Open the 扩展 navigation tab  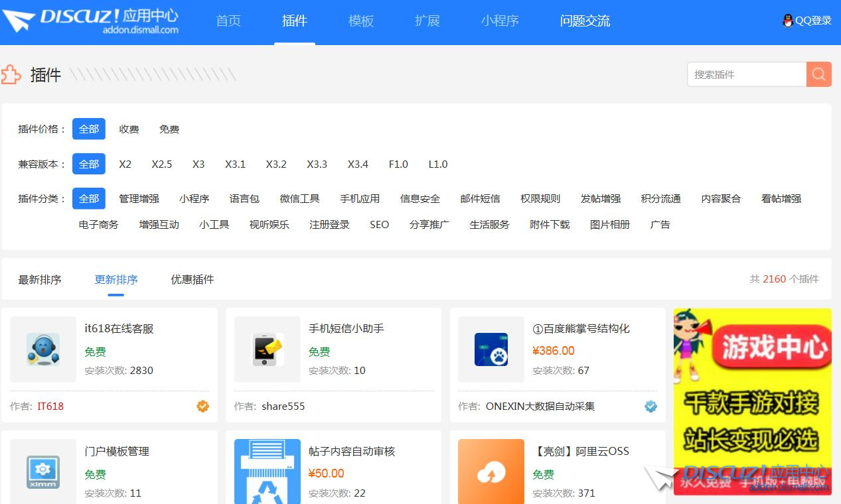tap(427, 21)
